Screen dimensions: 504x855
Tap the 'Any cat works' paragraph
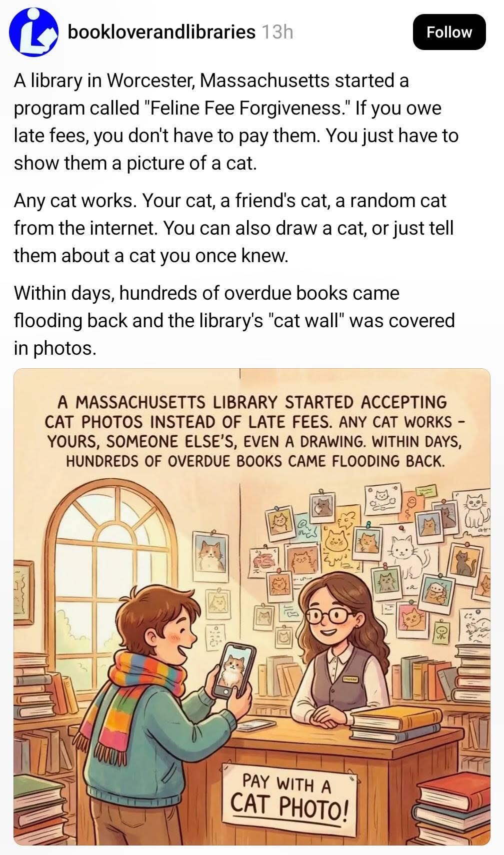[233, 228]
